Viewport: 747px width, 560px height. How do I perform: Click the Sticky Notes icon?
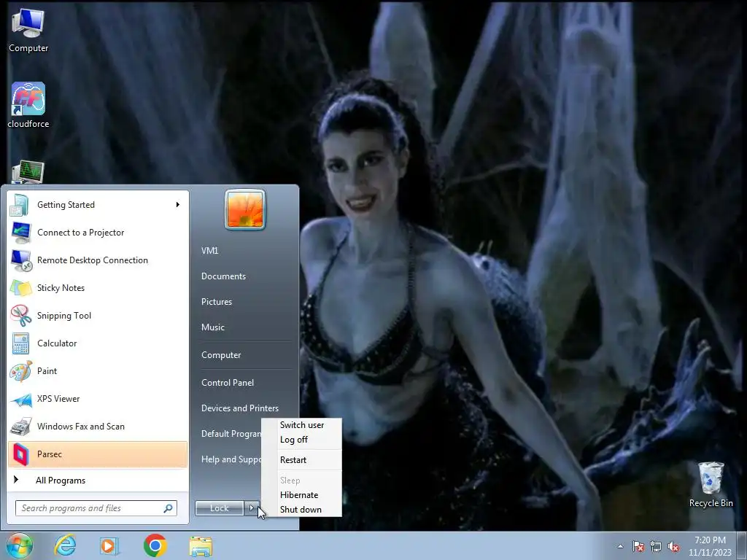click(20, 287)
